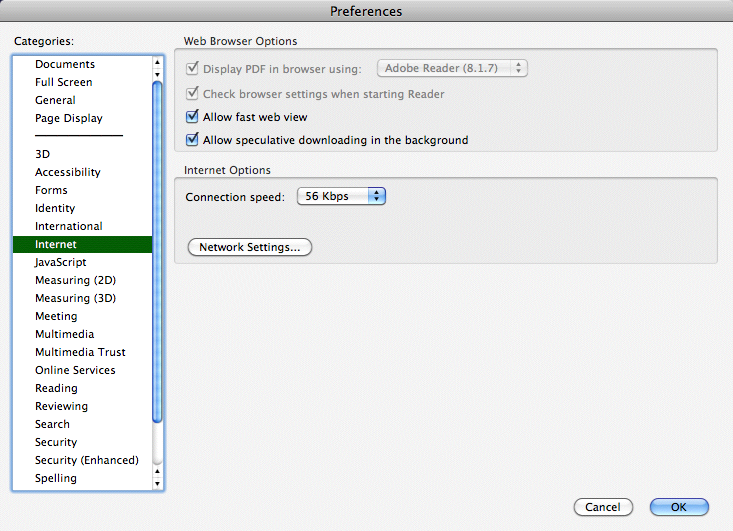
Task: Pick Security from categories list
Action: click(x=82, y=442)
